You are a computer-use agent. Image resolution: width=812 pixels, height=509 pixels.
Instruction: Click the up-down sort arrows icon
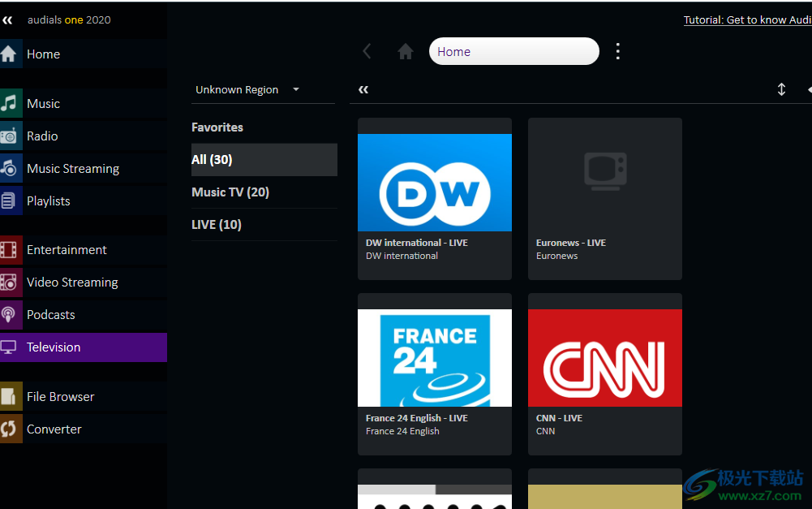pyautogui.click(x=781, y=89)
